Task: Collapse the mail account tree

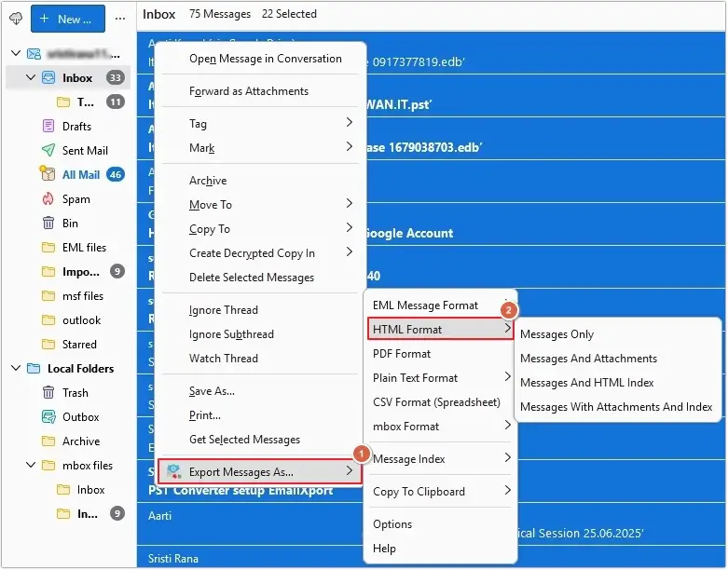Action: point(16,53)
